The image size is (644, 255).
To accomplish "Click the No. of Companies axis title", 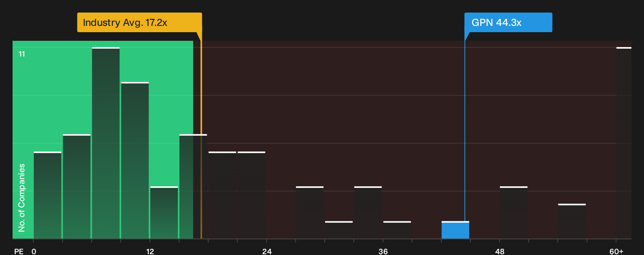I will coord(22,197).
